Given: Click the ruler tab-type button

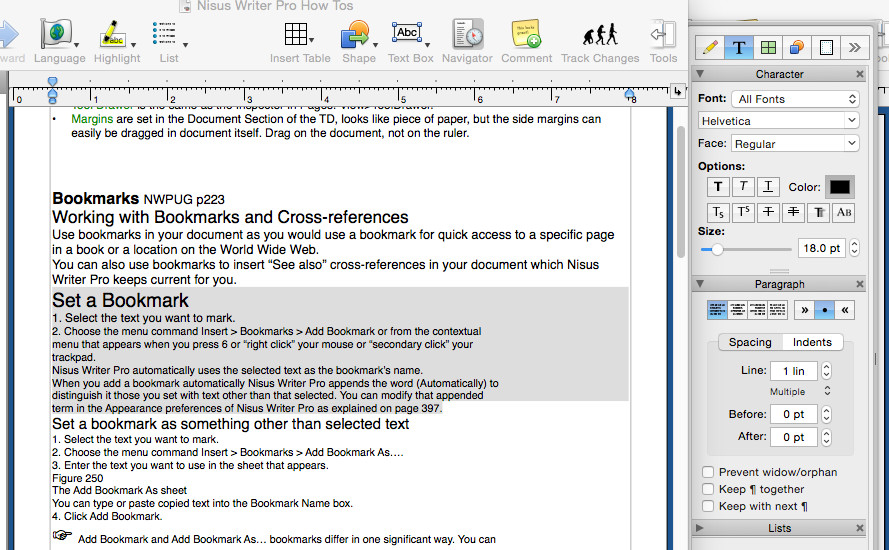Looking at the screenshot, I should coord(678,91).
